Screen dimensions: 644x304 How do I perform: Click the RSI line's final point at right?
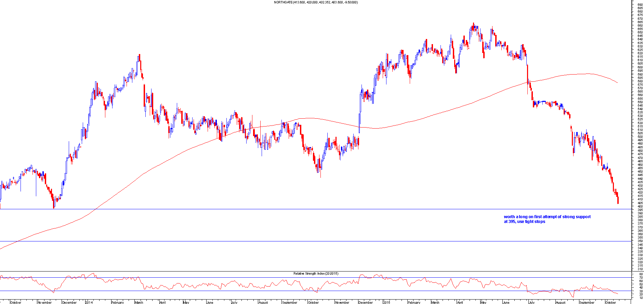(x=618, y=294)
